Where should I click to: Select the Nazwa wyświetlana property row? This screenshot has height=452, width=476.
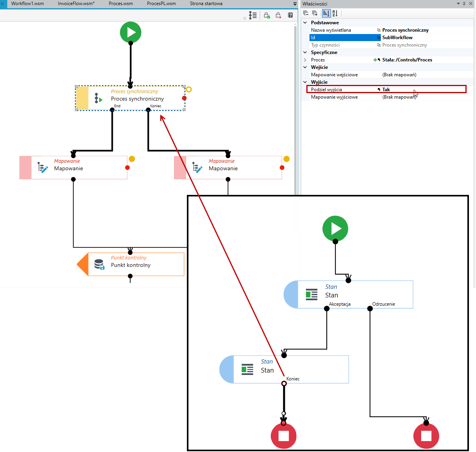coord(391,30)
